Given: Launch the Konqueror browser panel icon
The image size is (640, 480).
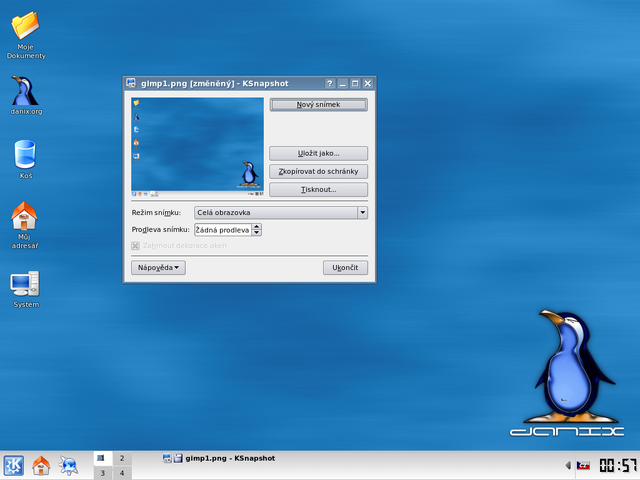Looking at the screenshot, I should tap(69, 465).
